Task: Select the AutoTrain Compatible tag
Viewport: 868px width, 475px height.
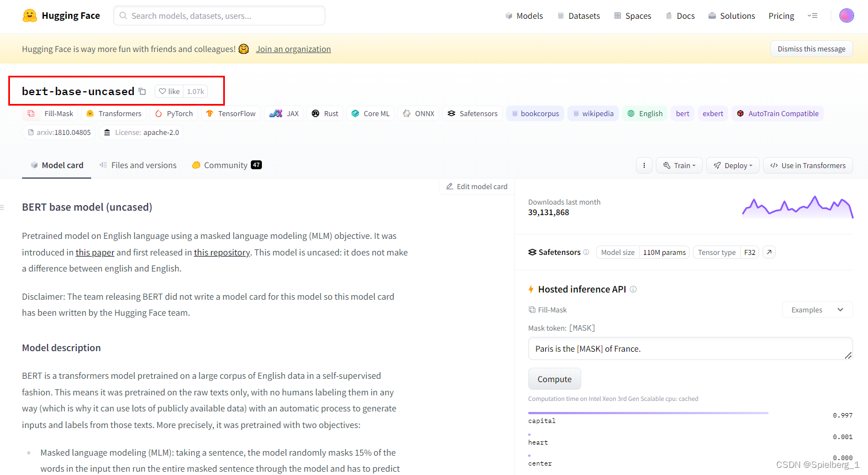Action: 778,113
